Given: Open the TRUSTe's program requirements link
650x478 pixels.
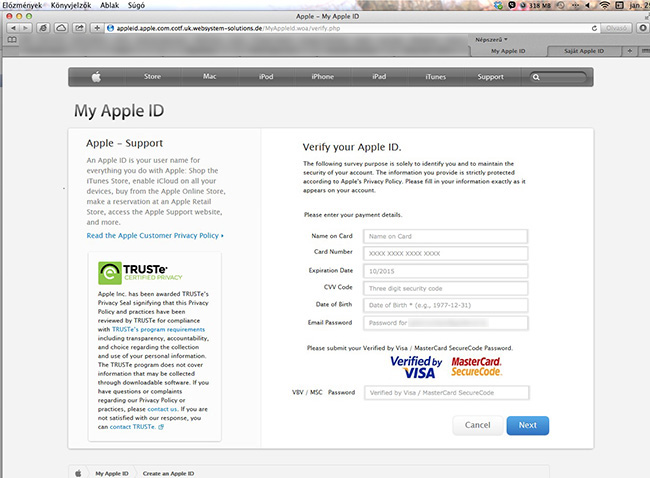Looking at the screenshot, I should point(158,330).
